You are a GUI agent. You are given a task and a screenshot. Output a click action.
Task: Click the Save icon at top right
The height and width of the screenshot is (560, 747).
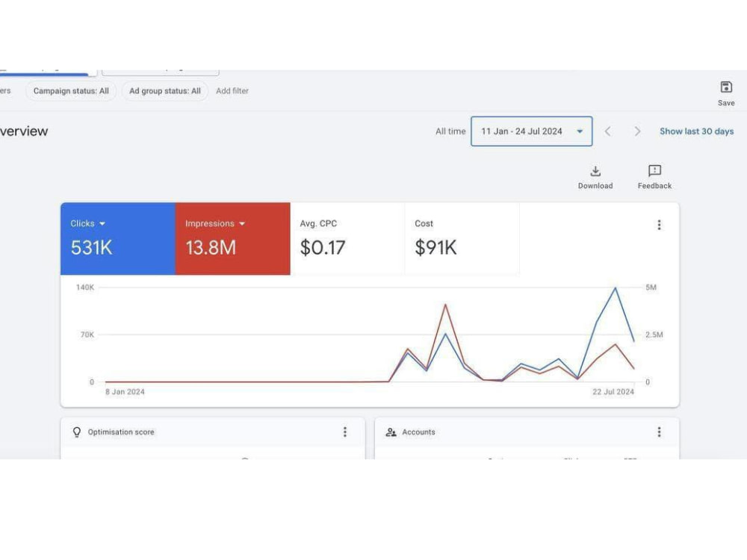(x=725, y=87)
